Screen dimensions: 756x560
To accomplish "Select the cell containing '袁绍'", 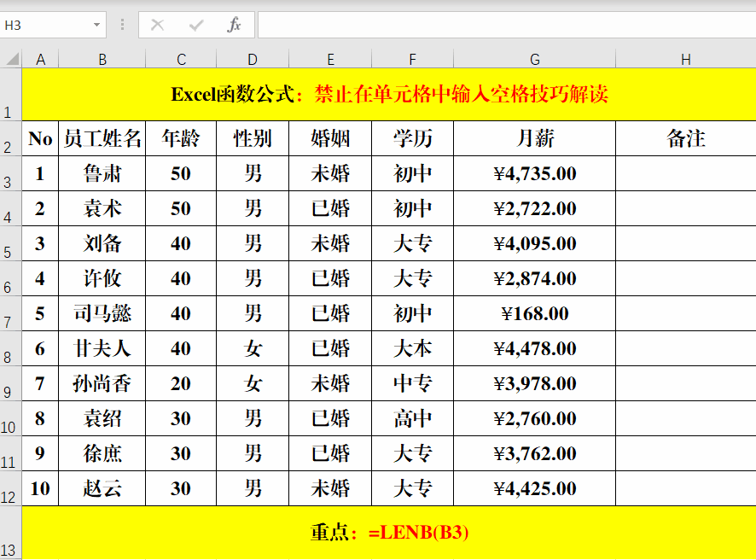I will [102, 418].
